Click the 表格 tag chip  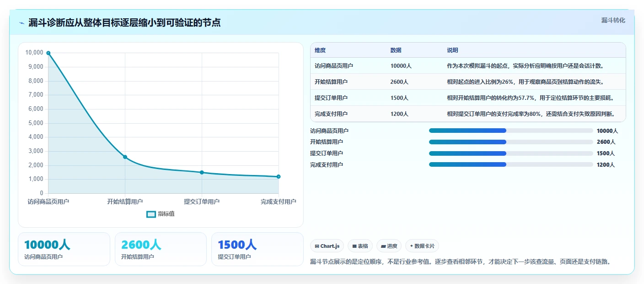coord(360,246)
